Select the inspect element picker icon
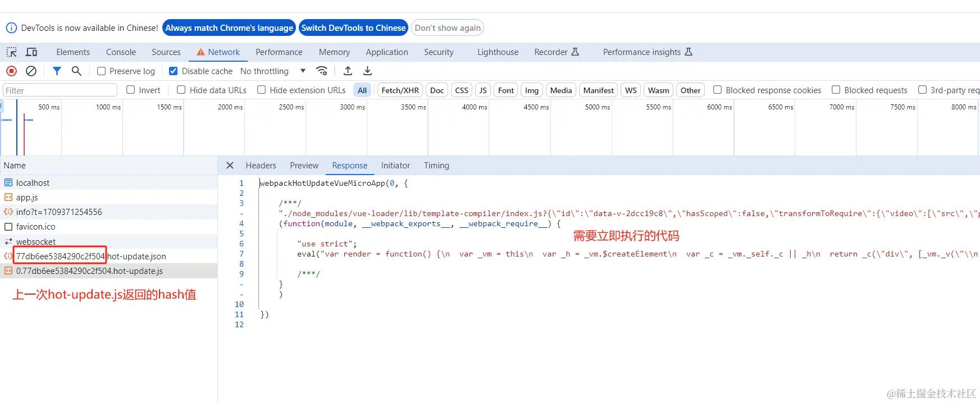This screenshot has height=403, width=980. (x=11, y=52)
